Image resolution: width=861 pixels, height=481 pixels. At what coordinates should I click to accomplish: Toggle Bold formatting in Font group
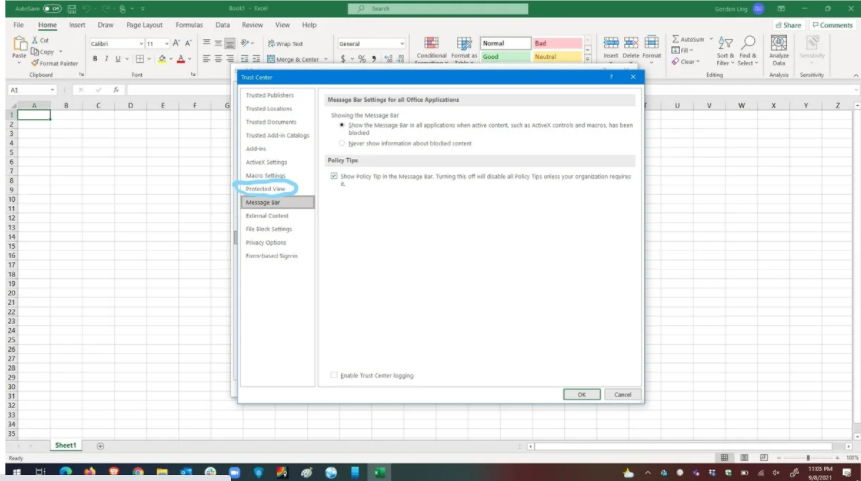point(93,60)
